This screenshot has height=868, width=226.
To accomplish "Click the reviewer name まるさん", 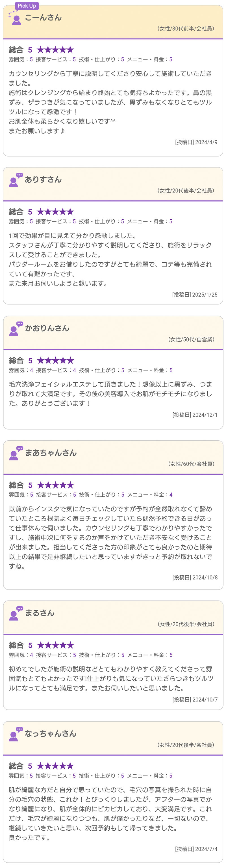I will (39, 613).
